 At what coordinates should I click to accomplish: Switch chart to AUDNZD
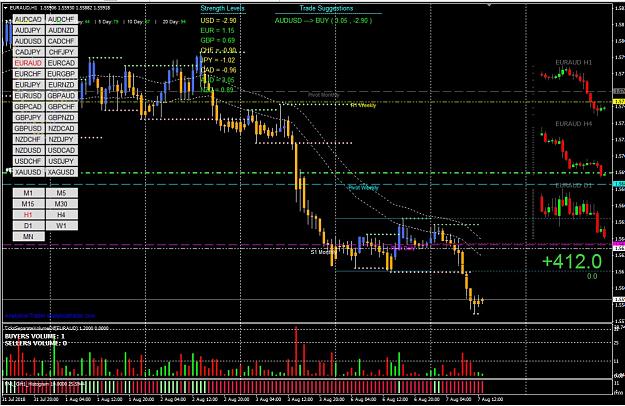click(61, 30)
